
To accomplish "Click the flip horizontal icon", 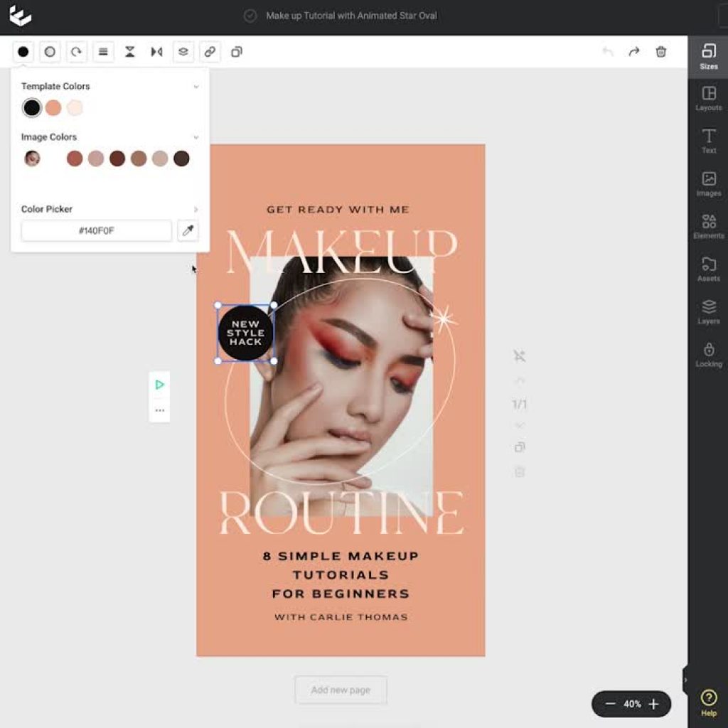I will point(156,52).
